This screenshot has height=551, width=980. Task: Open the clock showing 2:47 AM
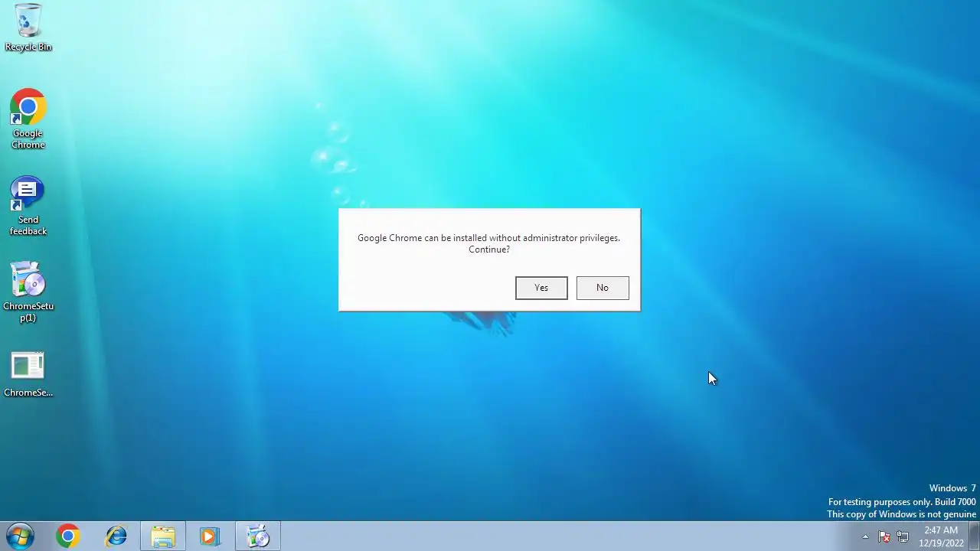point(941,536)
